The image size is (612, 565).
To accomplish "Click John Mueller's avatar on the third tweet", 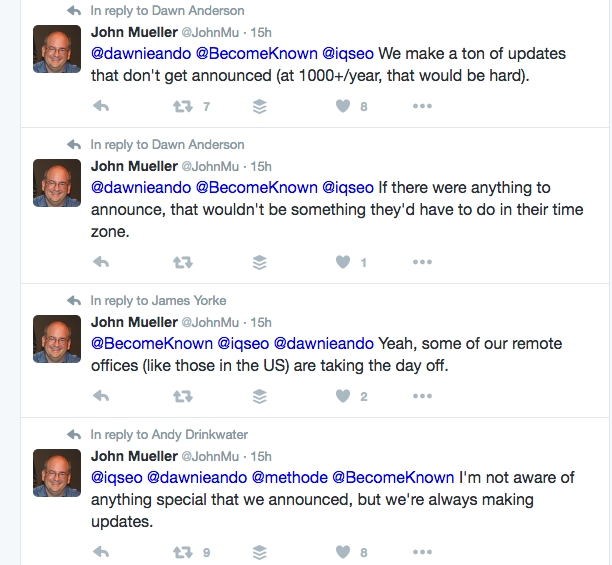I will tap(57, 339).
